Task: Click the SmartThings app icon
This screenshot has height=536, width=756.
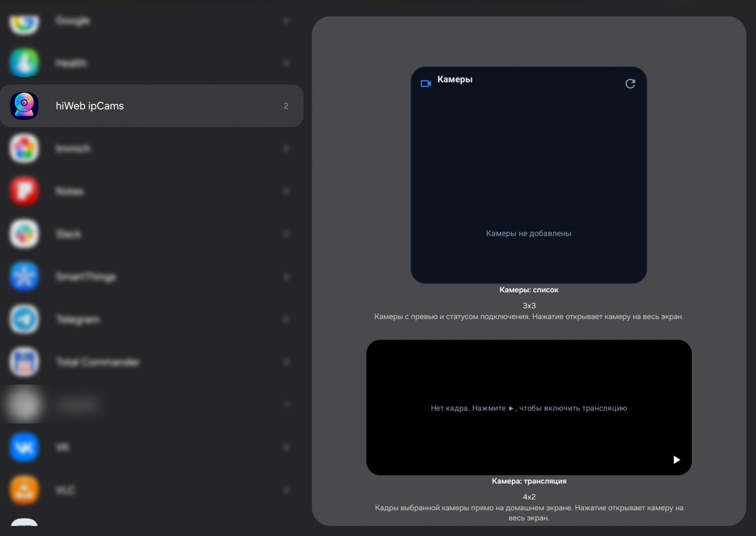Action: tap(24, 276)
